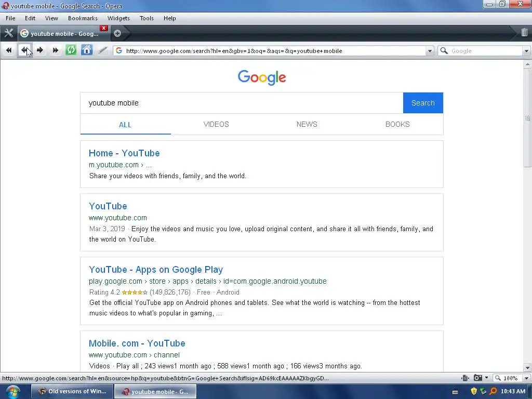The height and width of the screenshot is (399, 532).
Task: Expand the address bar history dropdown
Action: 430,51
